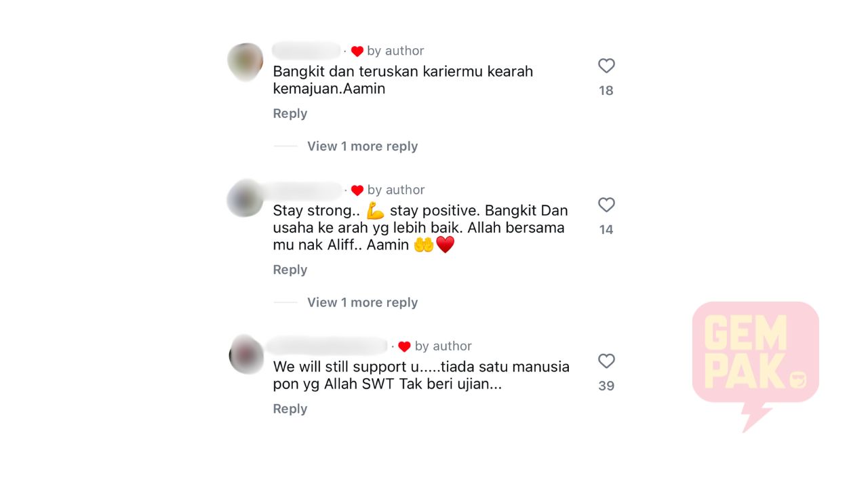Like the comment with 18 likes
868x488 pixels.
[x=606, y=66]
